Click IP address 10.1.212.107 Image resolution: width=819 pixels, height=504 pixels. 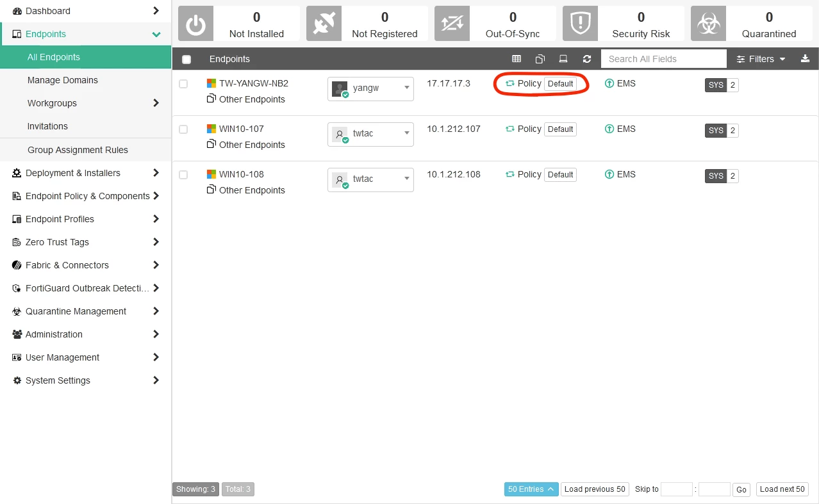[454, 129]
